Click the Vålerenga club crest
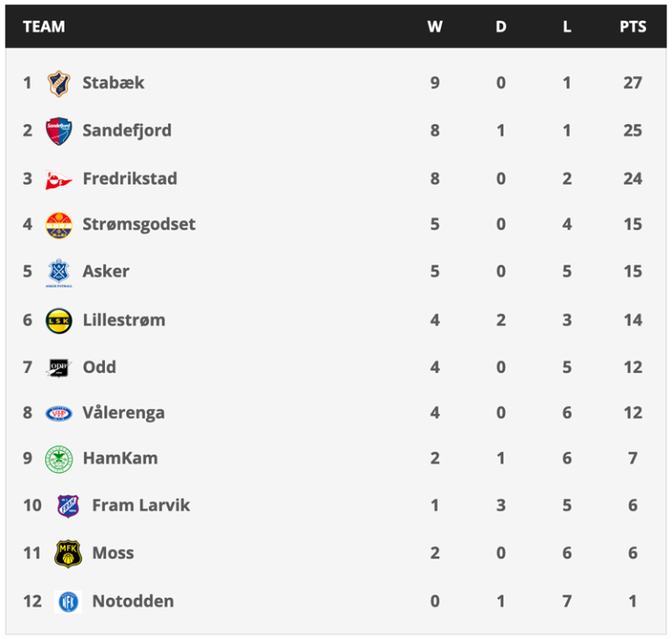672x639 pixels. click(59, 413)
